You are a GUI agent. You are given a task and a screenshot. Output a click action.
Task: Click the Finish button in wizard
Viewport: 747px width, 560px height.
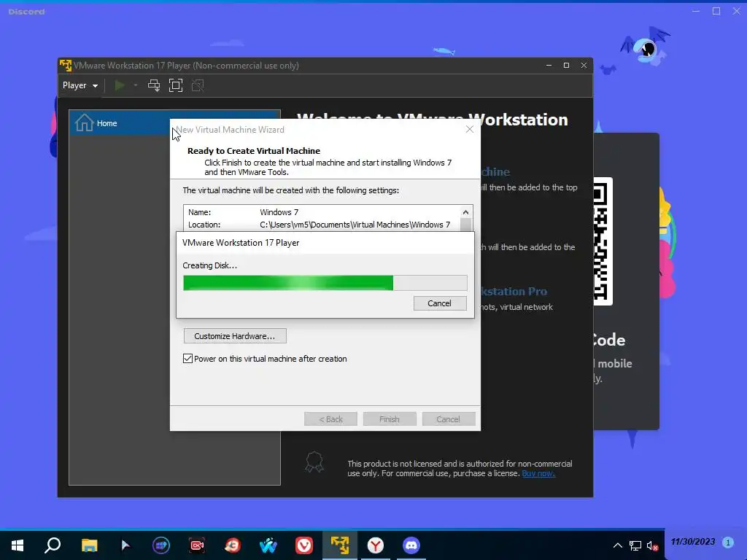(390, 419)
